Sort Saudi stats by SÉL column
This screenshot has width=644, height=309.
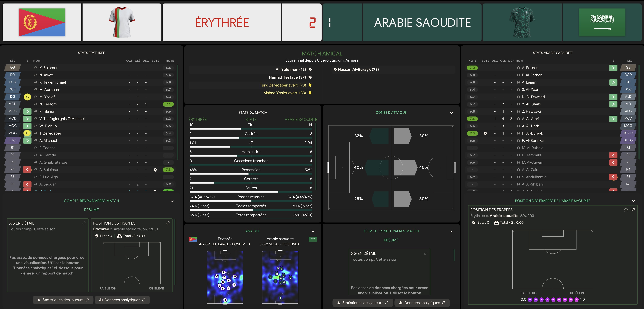[630, 61]
